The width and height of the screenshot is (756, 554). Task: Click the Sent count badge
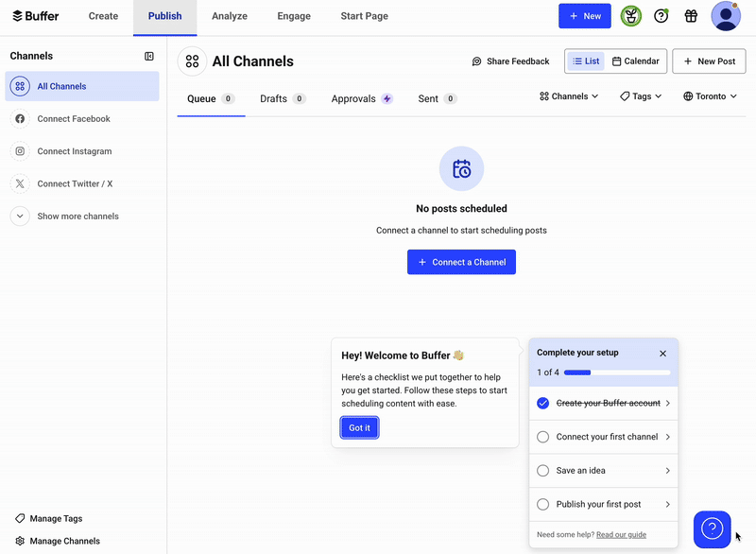pos(451,99)
